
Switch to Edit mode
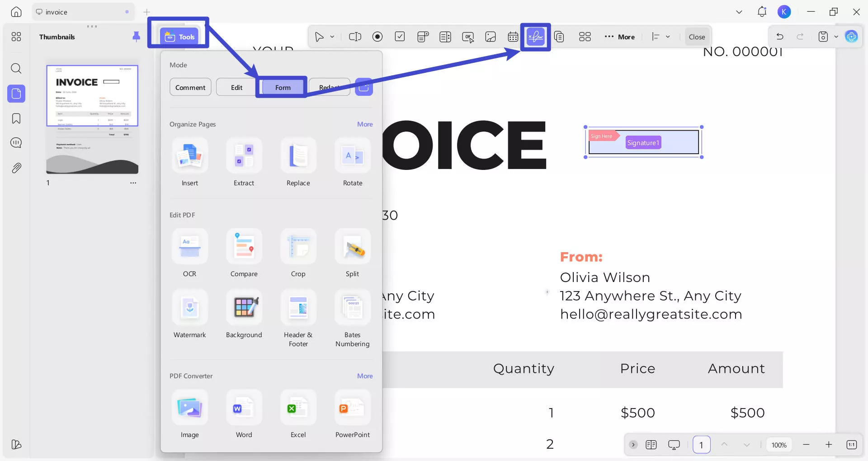[236, 87]
